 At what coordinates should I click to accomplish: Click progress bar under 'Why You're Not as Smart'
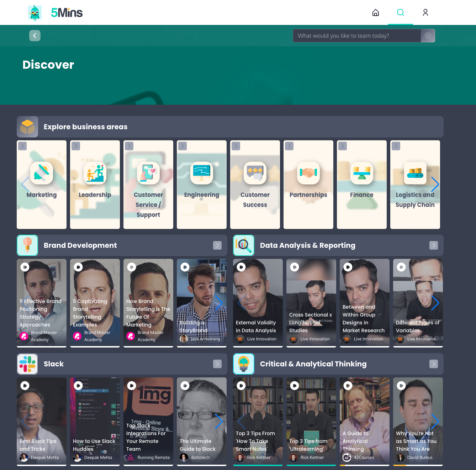point(418,465)
